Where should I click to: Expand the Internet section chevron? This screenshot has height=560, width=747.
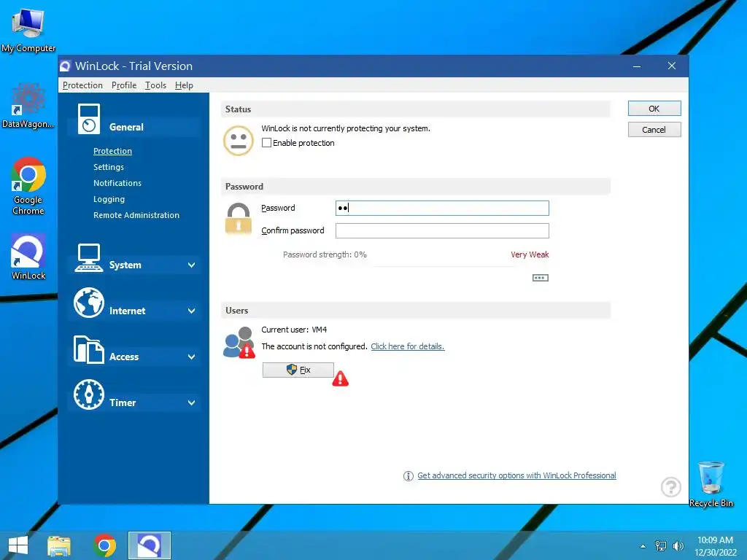[192, 311]
